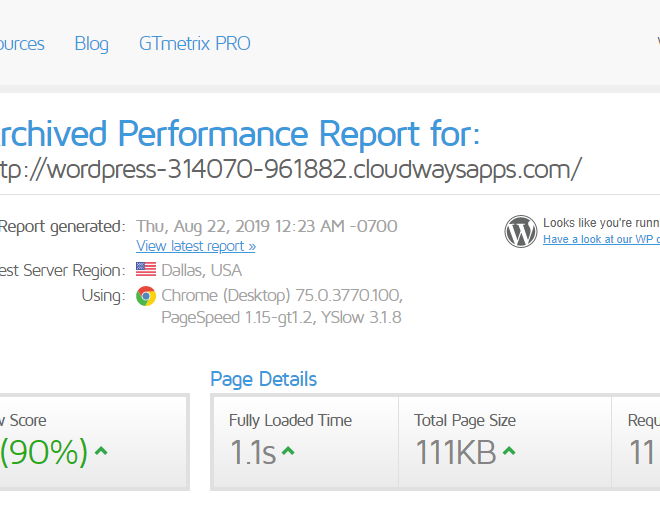
Task: Click the 'Looks like you're runn' WordPress notice text
Action: [x=601, y=223]
